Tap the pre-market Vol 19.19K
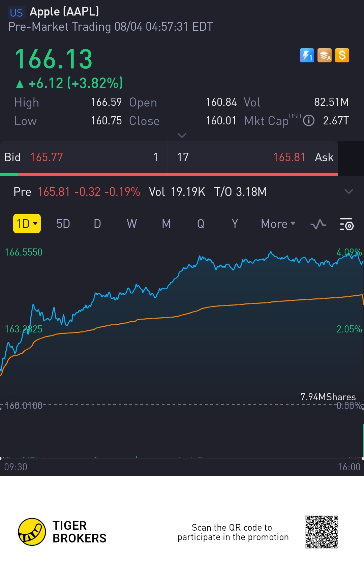 (x=177, y=192)
